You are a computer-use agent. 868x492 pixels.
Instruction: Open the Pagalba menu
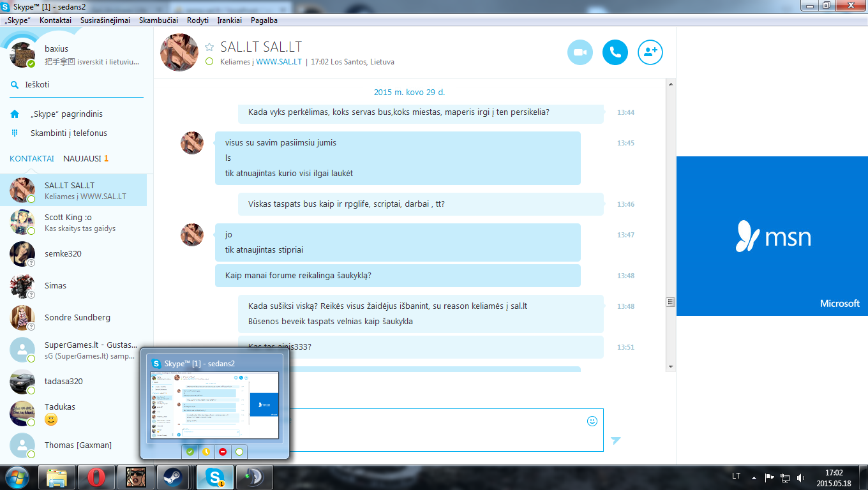[264, 20]
